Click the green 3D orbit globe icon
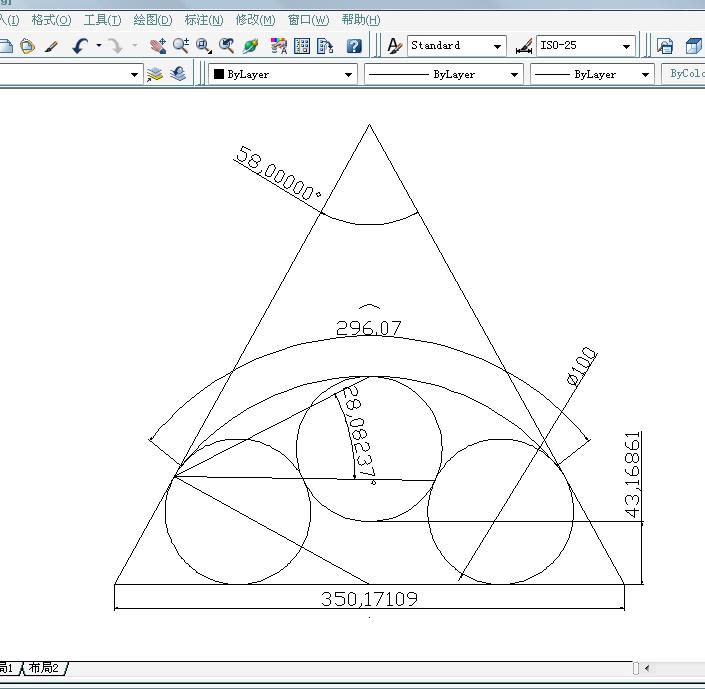Screen dimensions: 705x689 click(250, 46)
